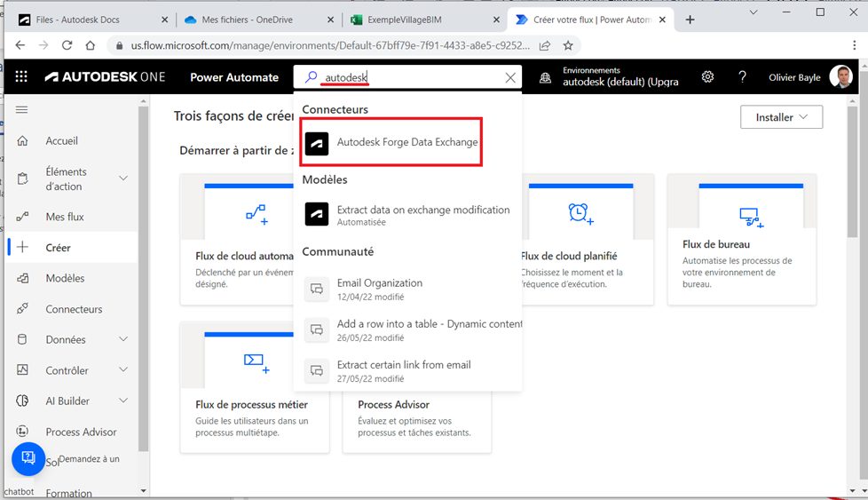This screenshot has width=868, height=500.
Task: Click the Contrôler chart icon
Action: (22, 369)
